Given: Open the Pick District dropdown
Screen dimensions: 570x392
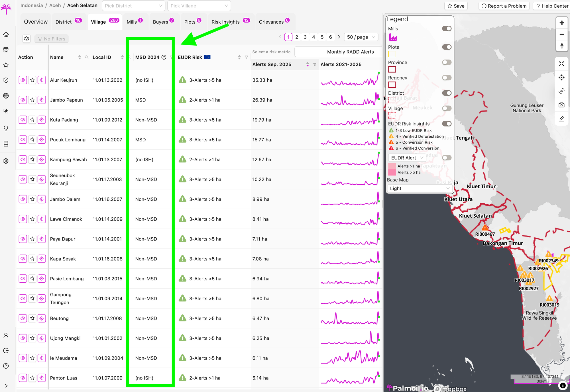Looking at the screenshot, I should tap(133, 6).
